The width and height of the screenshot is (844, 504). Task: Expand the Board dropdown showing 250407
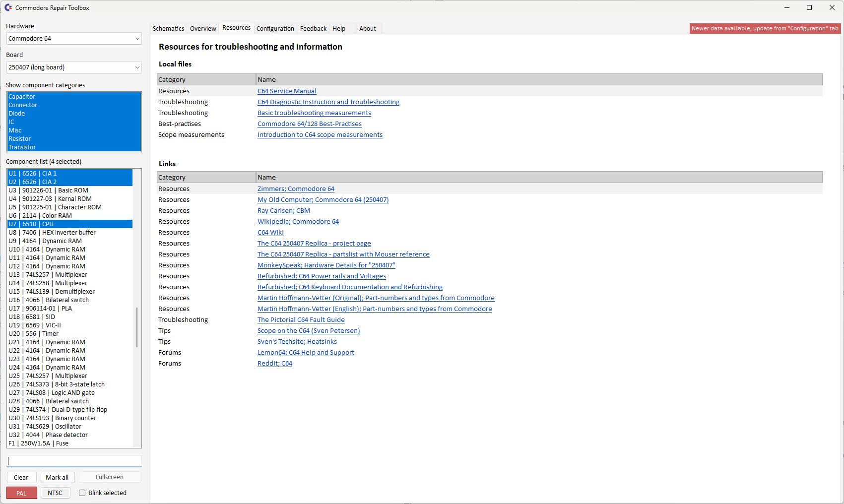click(74, 67)
